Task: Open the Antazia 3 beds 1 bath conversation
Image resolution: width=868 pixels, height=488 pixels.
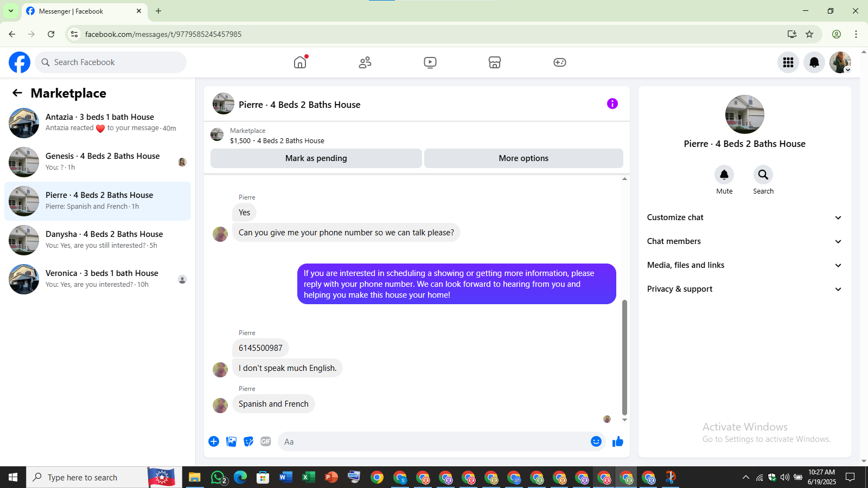Action: pyautogui.click(x=98, y=123)
